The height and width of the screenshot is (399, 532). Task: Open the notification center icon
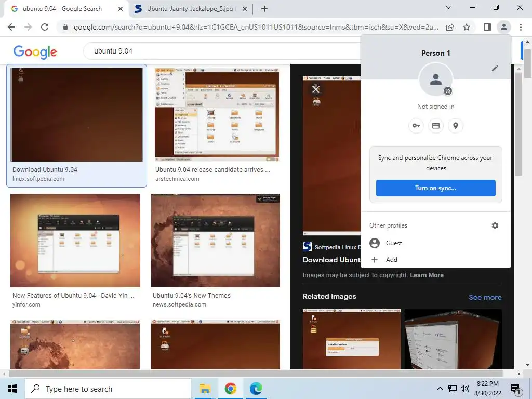point(515,390)
